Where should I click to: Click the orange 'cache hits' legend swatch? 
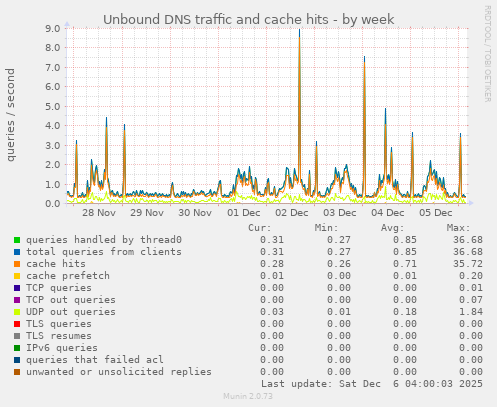(17, 264)
